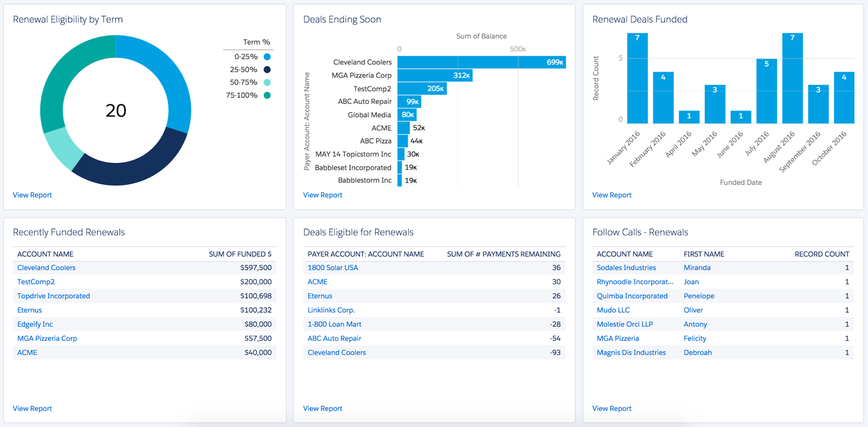Click the TestComp2 205k bar

point(422,89)
